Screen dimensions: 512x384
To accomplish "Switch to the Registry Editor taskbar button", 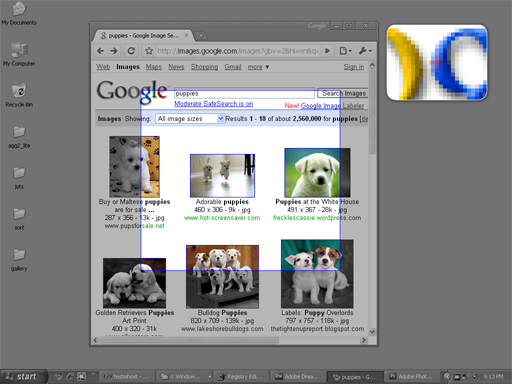I will pos(241,377).
